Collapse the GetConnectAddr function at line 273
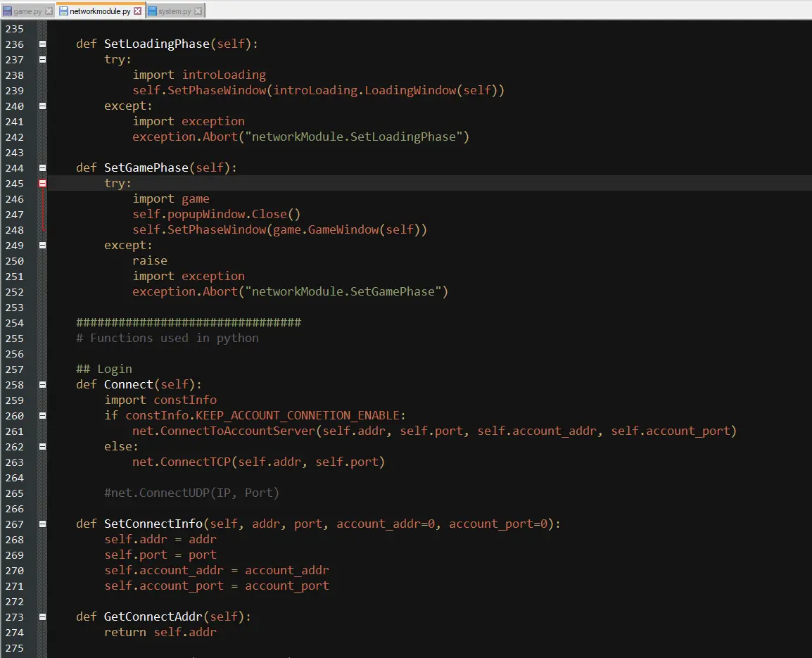The width and height of the screenshot is (812, 658). [42, 617]
